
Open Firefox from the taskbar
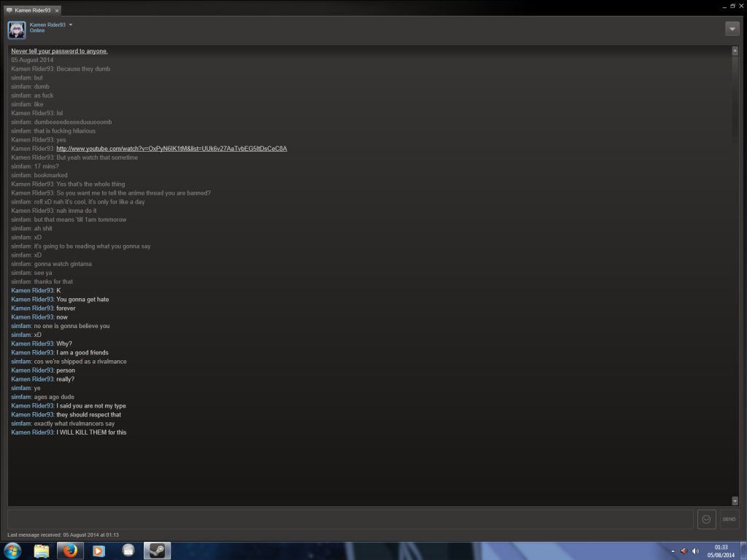point(70,551)
